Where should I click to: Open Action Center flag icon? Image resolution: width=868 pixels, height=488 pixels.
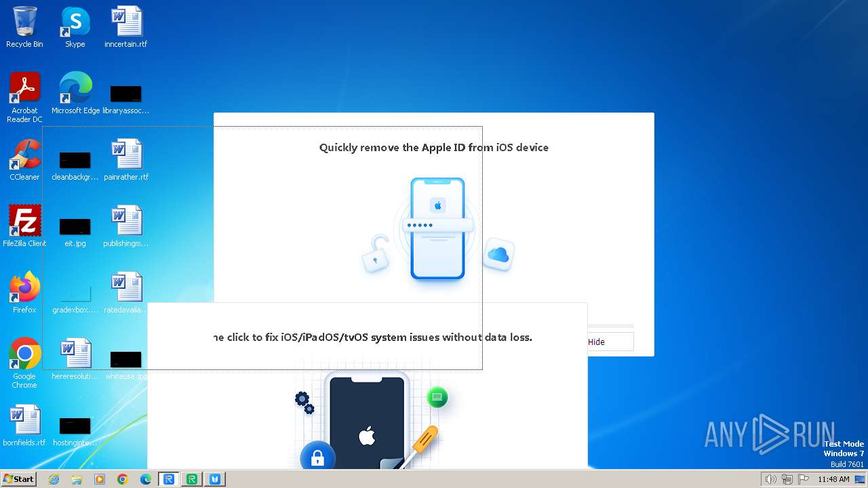(803, 479)
